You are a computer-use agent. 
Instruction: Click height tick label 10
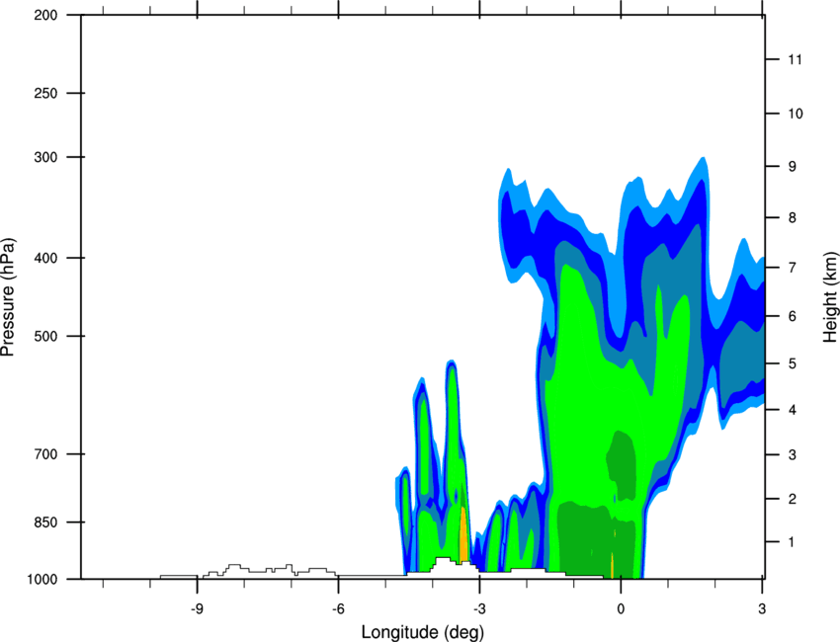[x=796, y=114]
